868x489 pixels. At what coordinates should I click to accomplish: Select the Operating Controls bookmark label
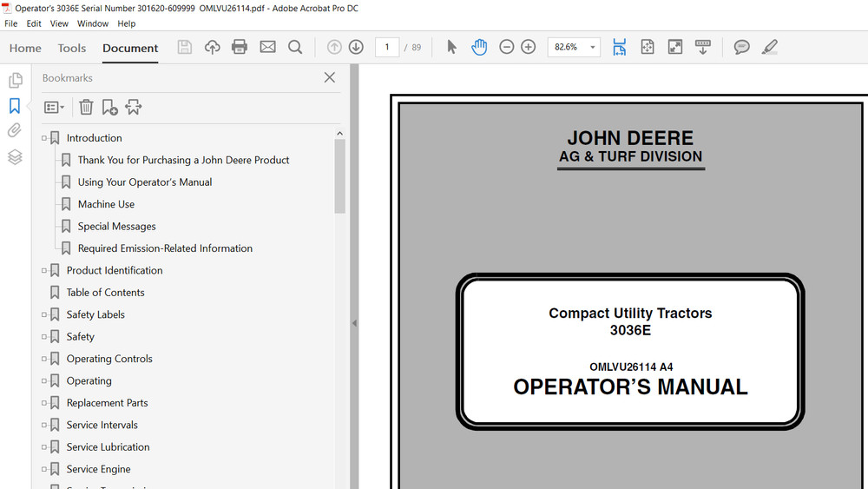click(x=109, y=359)
